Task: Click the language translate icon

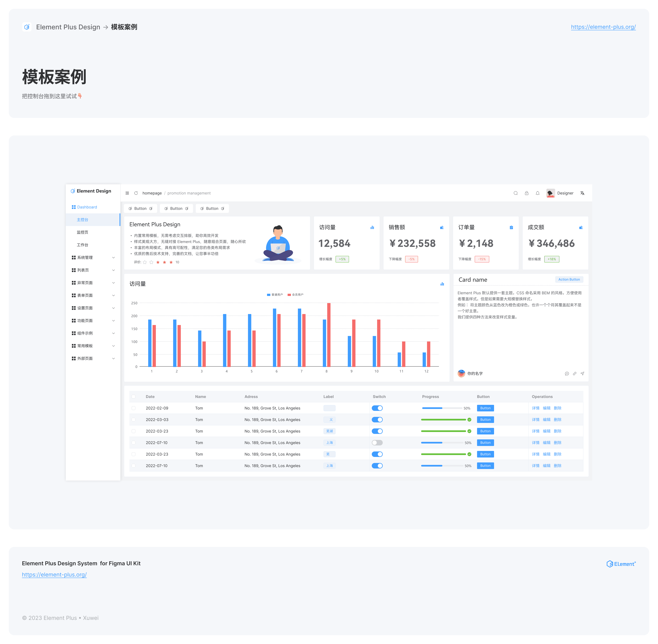Action: tap(582, 193)
